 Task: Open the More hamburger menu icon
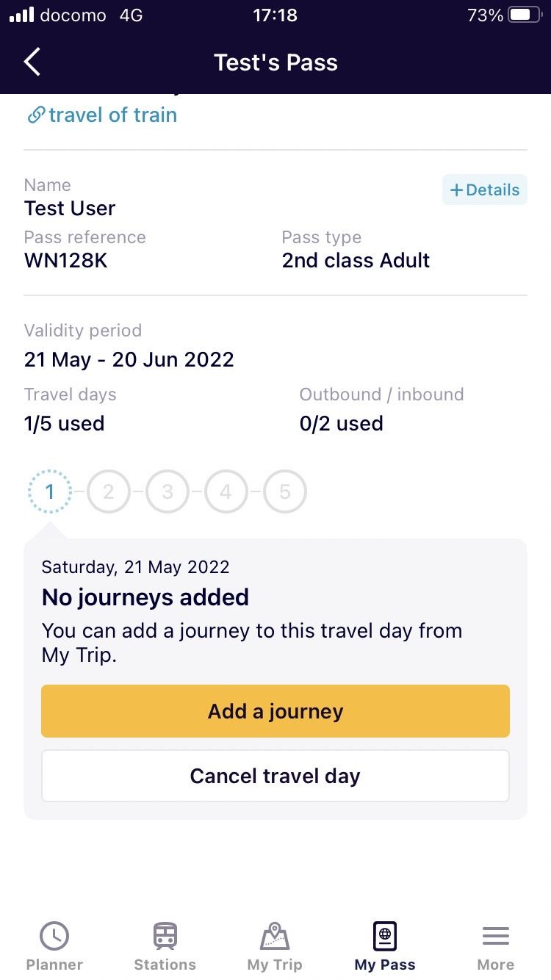pos(496,936)
